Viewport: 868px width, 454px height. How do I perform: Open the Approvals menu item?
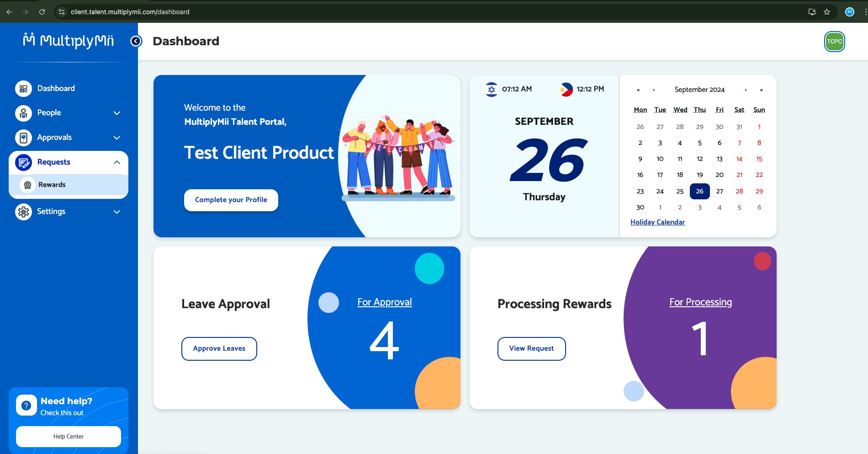(54, 137)
